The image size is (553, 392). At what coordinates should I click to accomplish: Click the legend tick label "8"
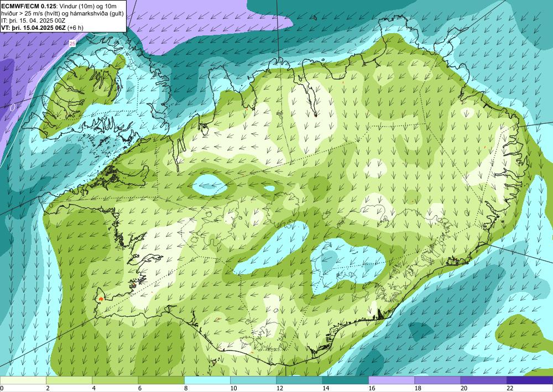[x=186, y=389]
